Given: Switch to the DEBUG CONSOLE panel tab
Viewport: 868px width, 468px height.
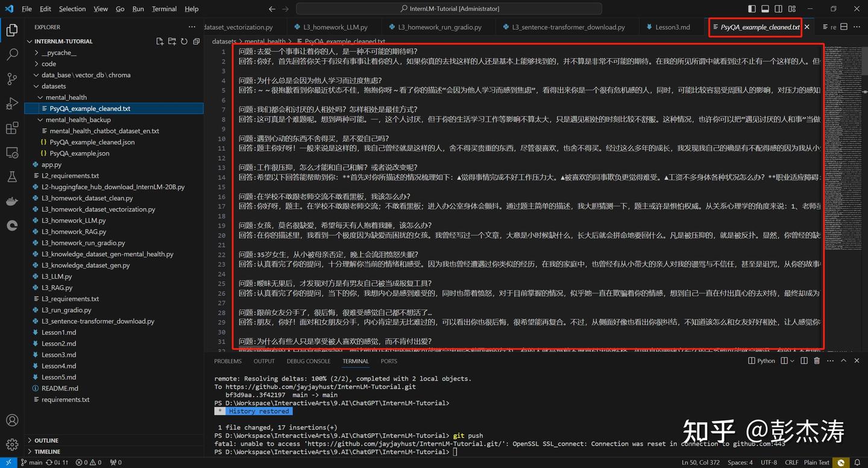Looking at the screenshot, I should coord(309,361).
